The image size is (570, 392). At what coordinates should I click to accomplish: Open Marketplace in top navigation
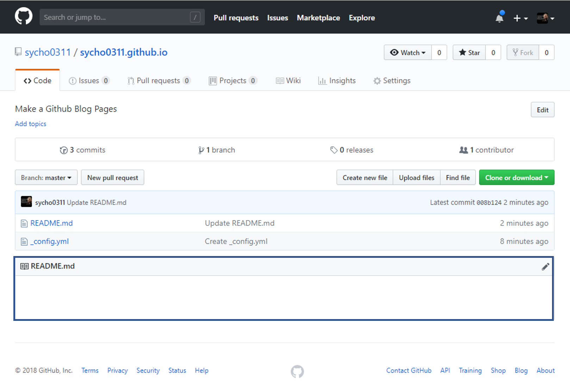tap(318, 18)
